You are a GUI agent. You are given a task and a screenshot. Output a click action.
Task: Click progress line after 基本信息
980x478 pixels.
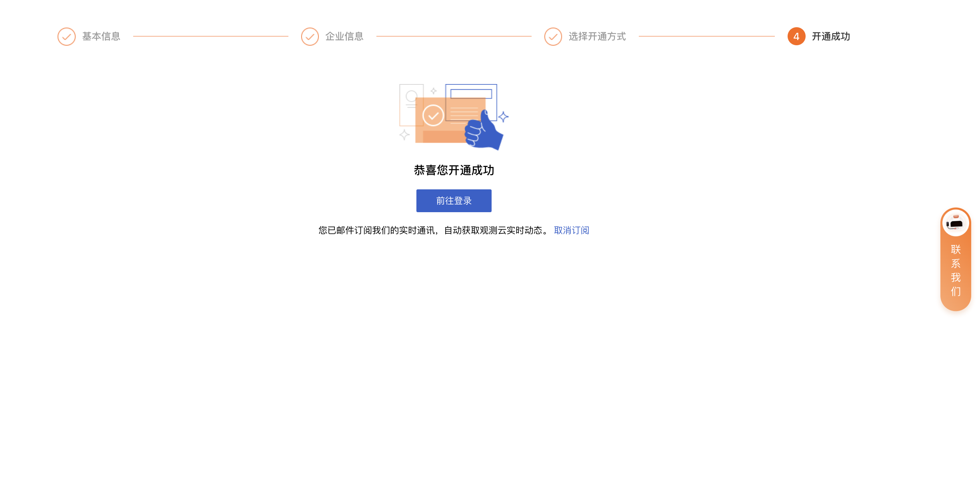[210, 36]
